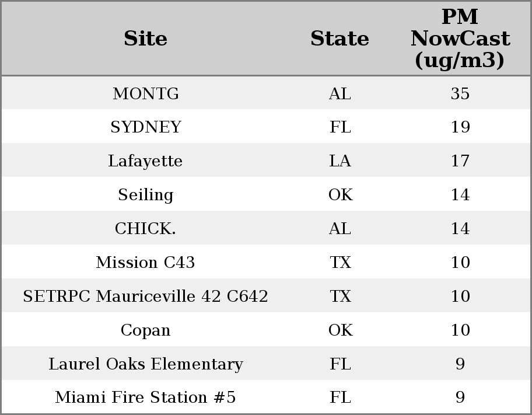Screen dimensions: 532x415
Task: Click the Seiling site name
Action: click(x=145, y=195)
